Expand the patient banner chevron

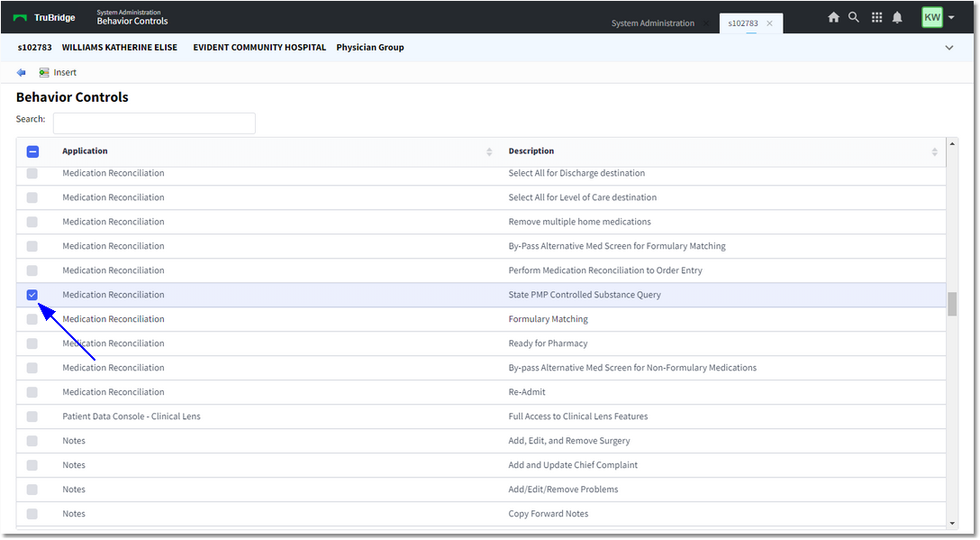tap(948, 48)
